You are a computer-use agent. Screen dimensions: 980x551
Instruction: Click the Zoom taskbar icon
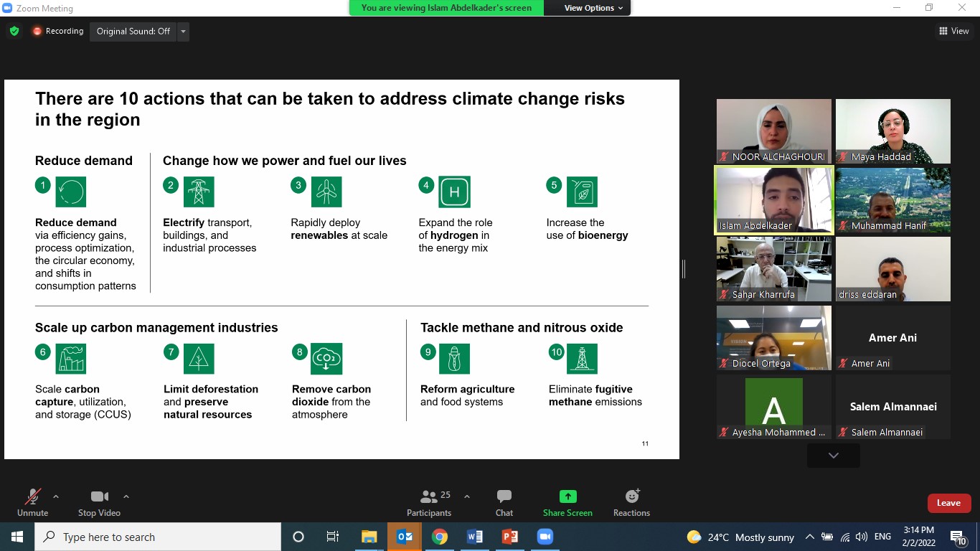545,537
